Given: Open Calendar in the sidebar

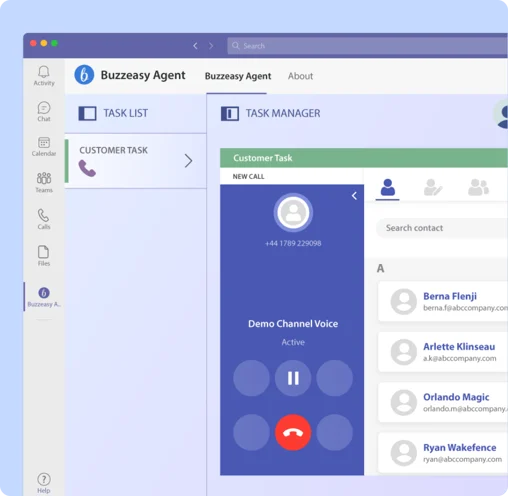Looking at the screenshot, I should [44, 146].
